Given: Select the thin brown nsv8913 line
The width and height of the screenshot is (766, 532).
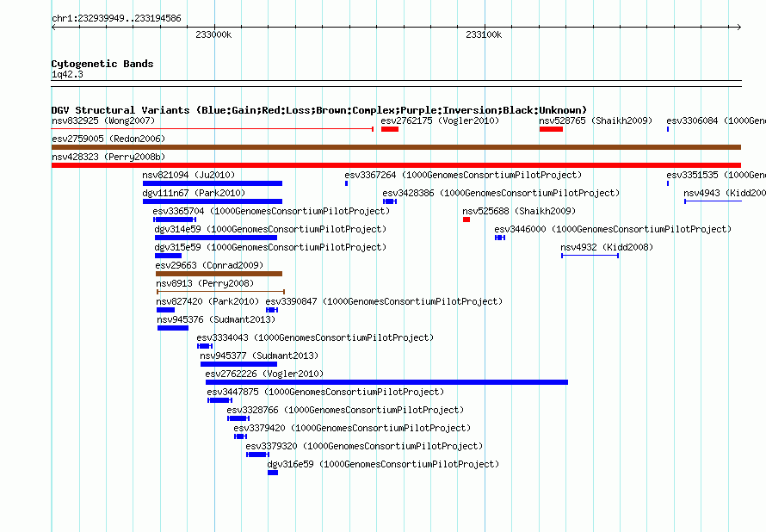Looking at the screenshot, I should point(221,292).
